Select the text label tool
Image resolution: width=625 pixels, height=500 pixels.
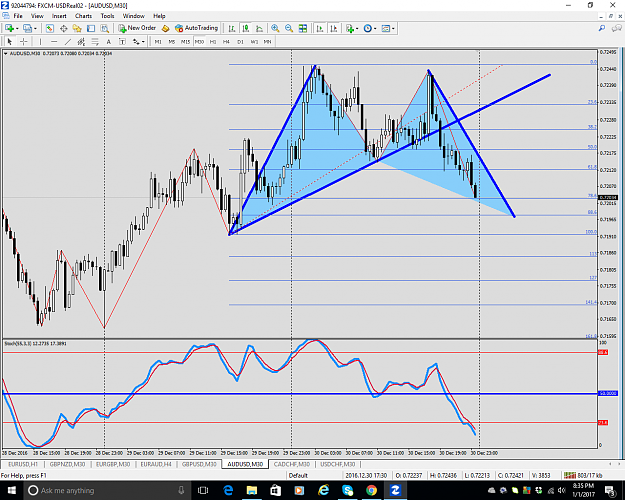pos(122,41)
